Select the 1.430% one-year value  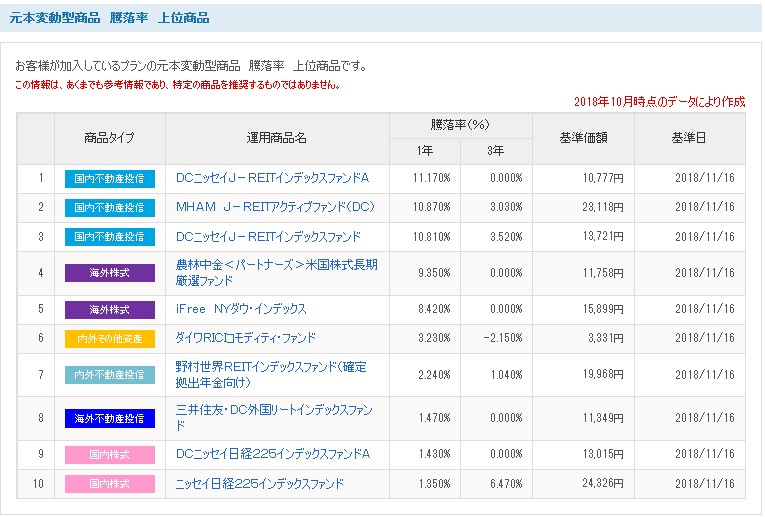[434, 455]
